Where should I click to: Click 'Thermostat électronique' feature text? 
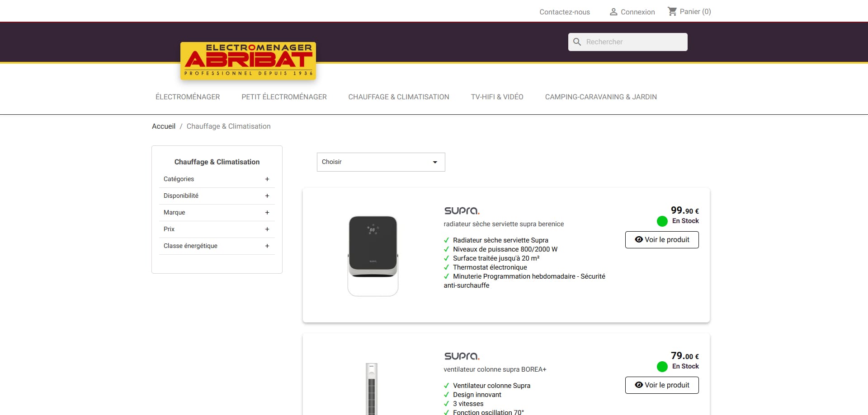pos(490,267)
